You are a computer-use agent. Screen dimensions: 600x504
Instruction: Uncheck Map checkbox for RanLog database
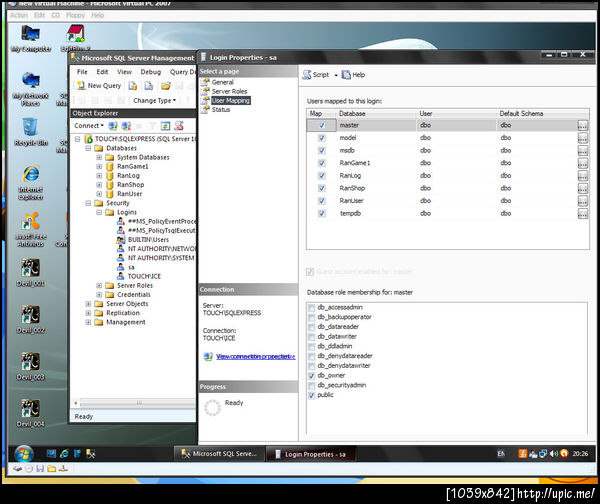(322, 176)
